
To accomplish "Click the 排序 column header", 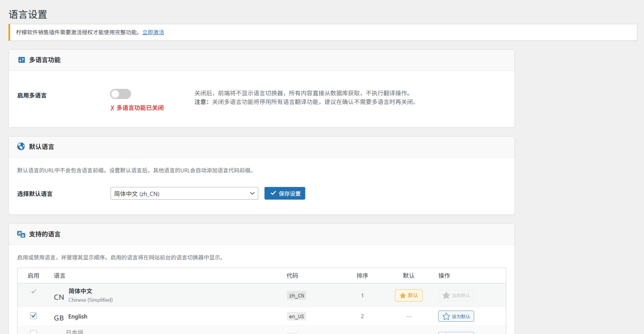I will [362, 275].
